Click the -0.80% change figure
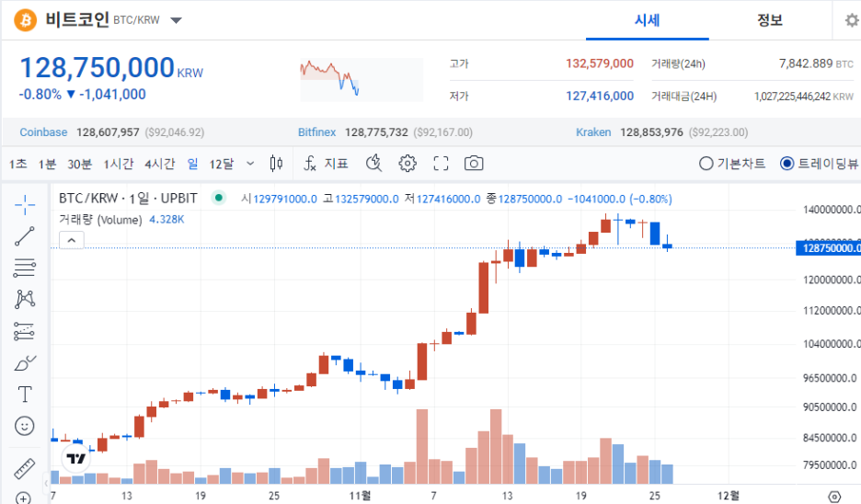The image size is (861, 504). coord(40,95)
